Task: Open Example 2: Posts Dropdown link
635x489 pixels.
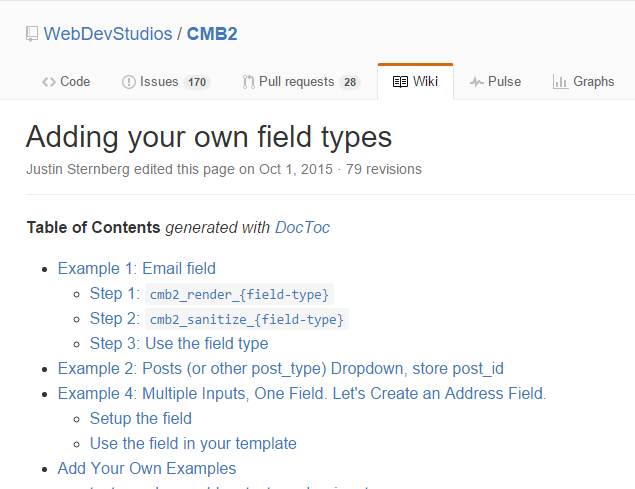Action: tap(281, 369)
